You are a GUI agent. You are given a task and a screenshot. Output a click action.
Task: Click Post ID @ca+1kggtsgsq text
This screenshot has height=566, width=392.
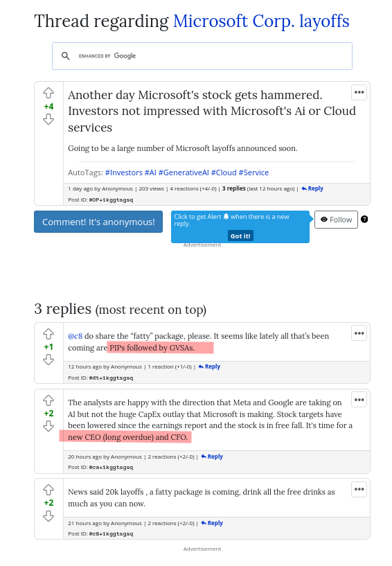tap(112, 468)
